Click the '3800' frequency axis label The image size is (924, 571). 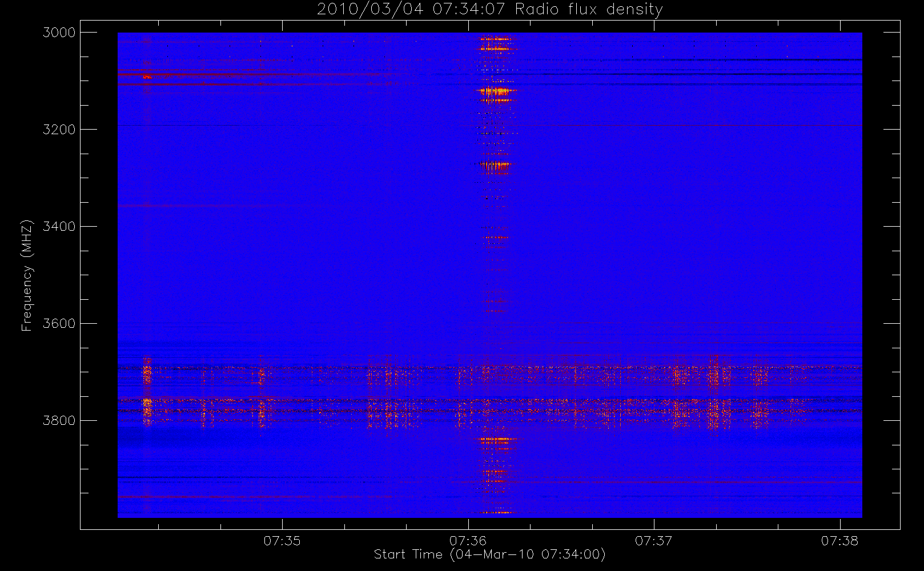tap(59, 421)
